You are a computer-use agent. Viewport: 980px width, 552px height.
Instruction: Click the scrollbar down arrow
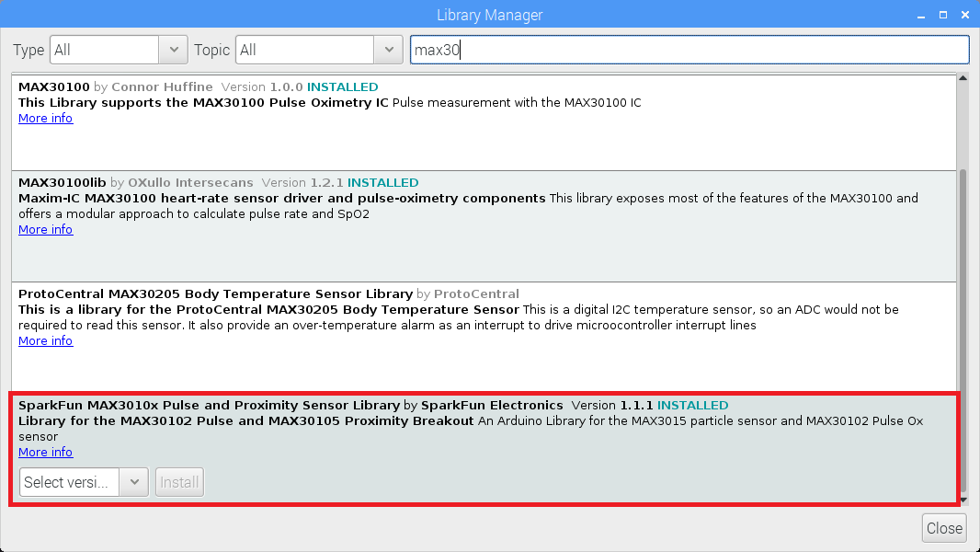point(963,500)
